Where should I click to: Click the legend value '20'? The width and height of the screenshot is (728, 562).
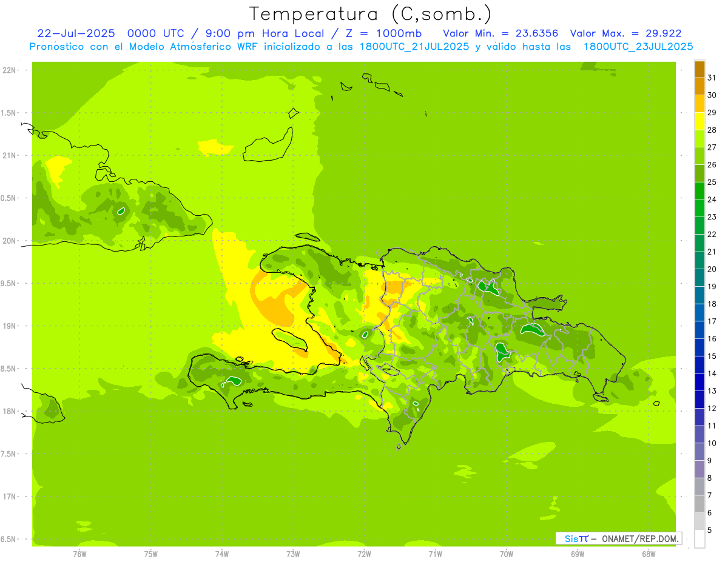pyautogui.click(x=712, y=269)
